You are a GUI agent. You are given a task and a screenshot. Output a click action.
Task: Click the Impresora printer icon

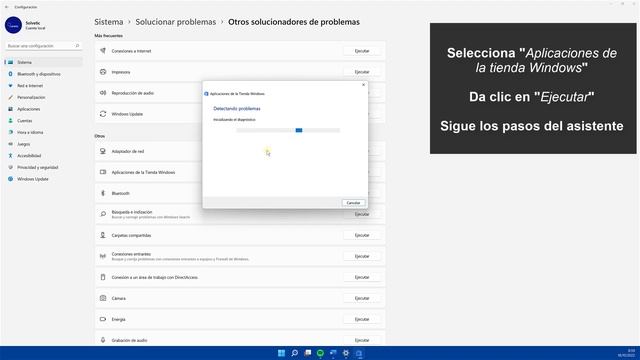click(x=103, y=72)
